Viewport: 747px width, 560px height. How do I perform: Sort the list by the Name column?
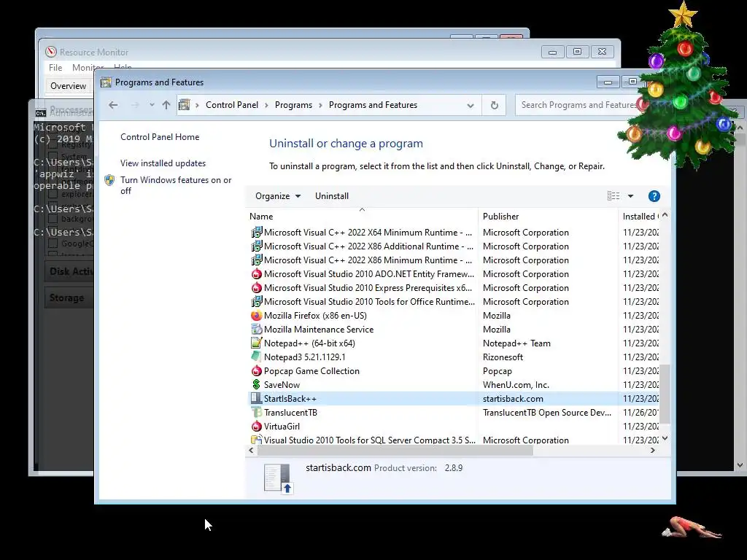tap(361, 216)
